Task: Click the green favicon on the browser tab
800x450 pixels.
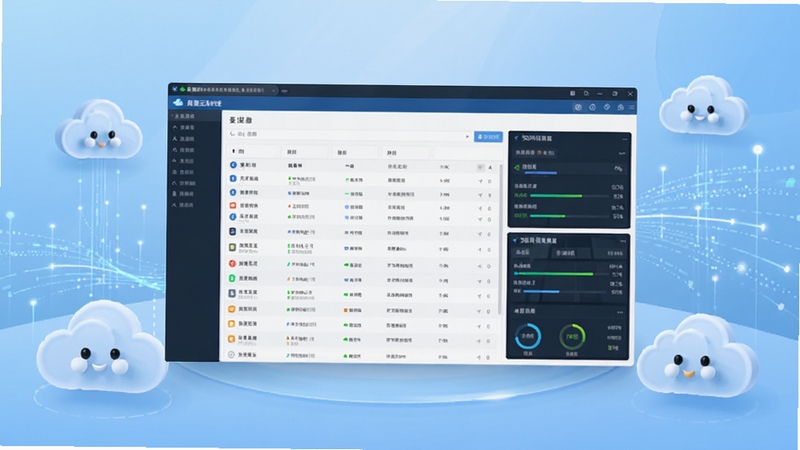Action: click(x=182, y=90)
